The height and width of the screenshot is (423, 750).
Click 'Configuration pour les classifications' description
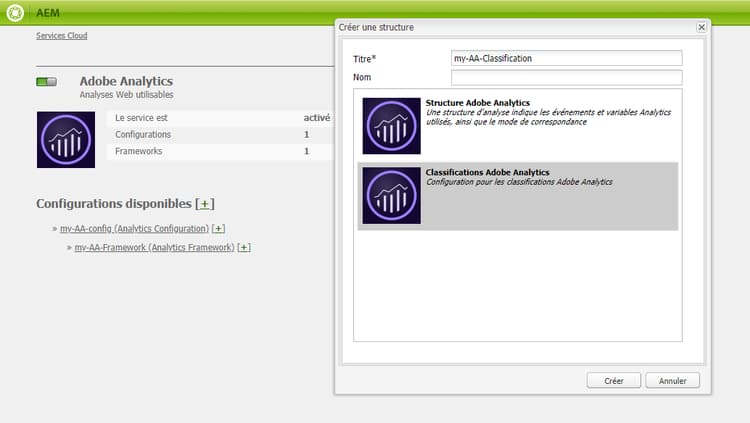[519, 182]
